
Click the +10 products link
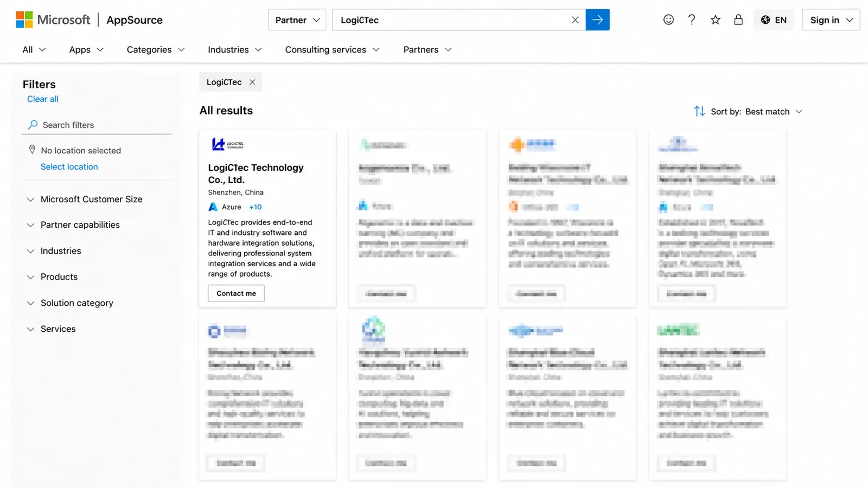256,207
